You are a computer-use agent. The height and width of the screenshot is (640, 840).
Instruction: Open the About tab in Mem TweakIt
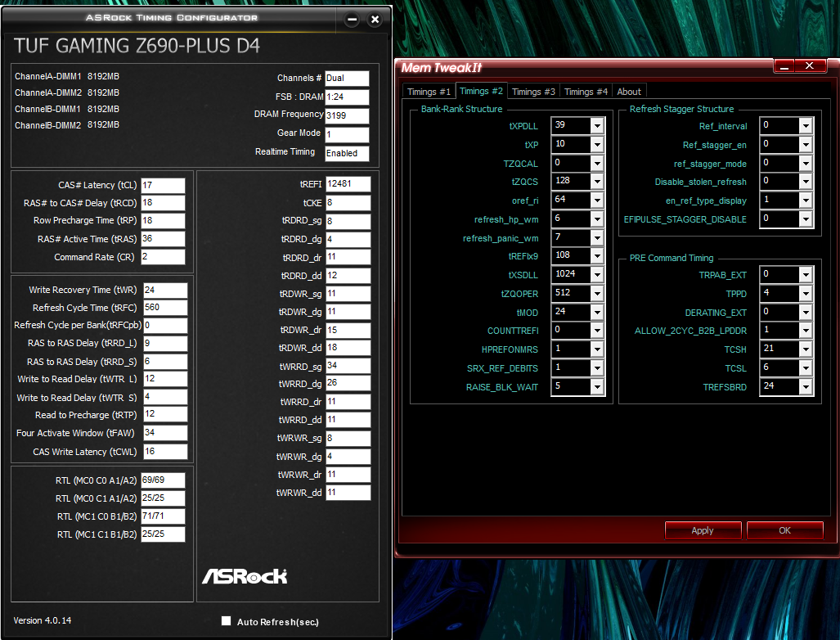pyautogui.click(x=629, y=92)
